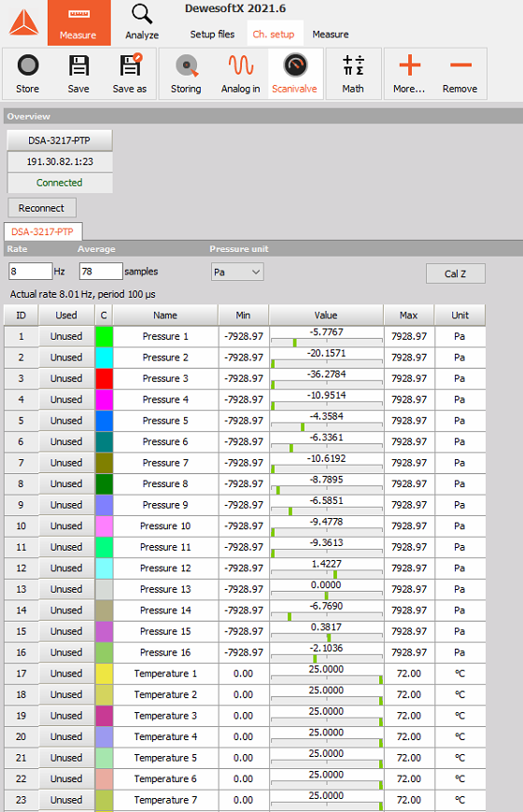523x812 pixels.
Task: Click the Min value of Pressure 7
Action: [x=244, y=462]
